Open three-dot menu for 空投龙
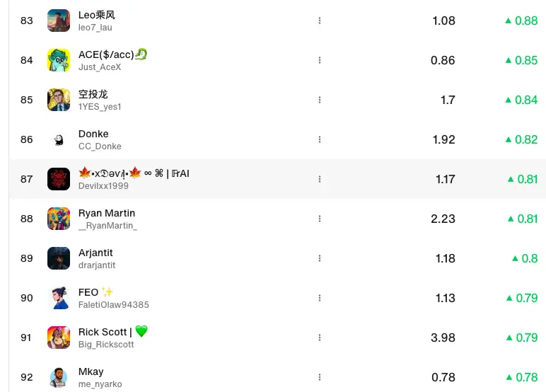The width and height of the screenshot is (546, 392). 319,100
